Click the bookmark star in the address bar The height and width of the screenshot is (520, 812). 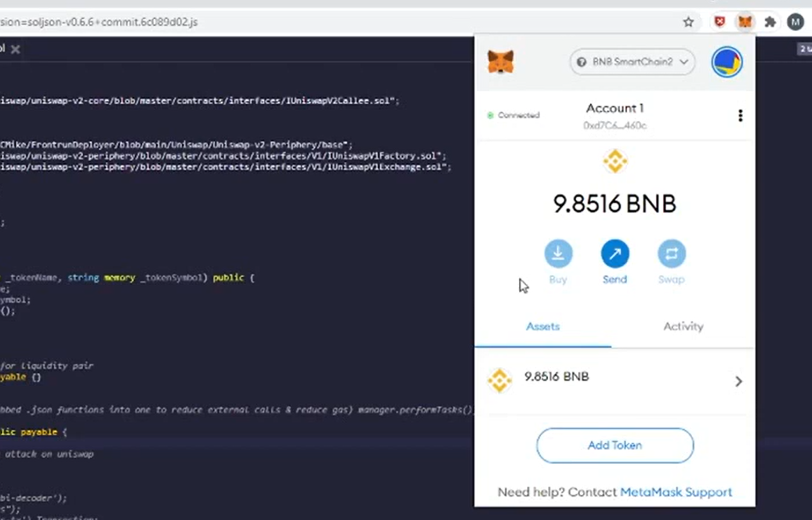pyautogui.click(x=688, y=22)
